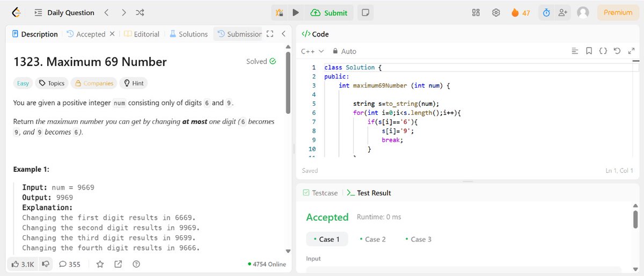The image size is (644, 276).
Task: Open the Easy difficulty badge
Action: [23, 83]
